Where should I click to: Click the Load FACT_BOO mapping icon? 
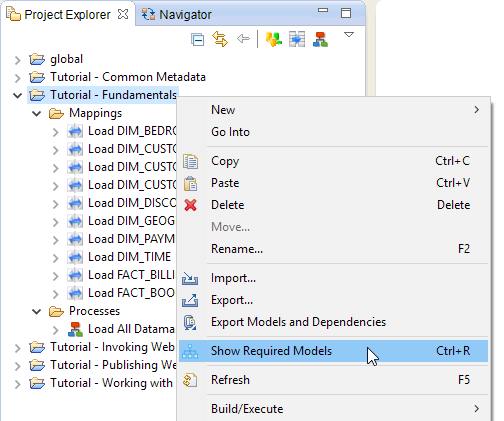pos(75,293)
